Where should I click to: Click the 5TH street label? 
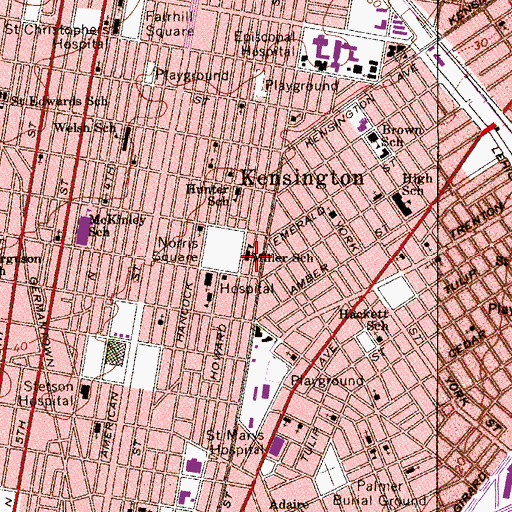pos(20,432)
